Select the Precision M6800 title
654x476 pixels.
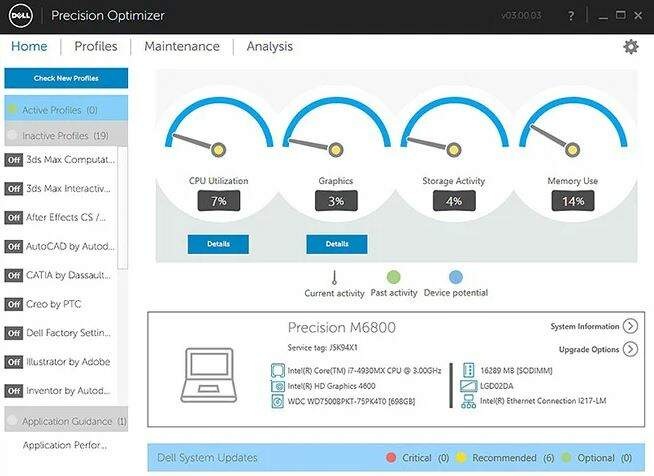click(x=342, y=327)
